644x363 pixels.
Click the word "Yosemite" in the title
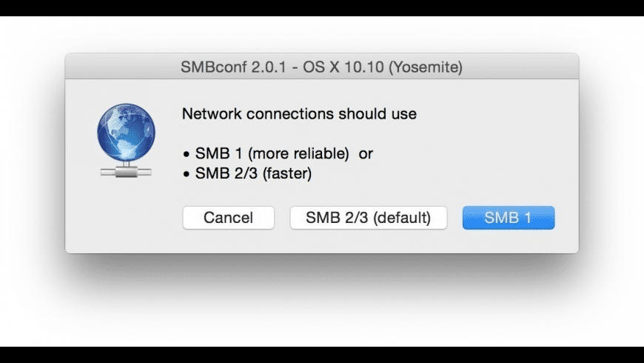pos(425,67)
